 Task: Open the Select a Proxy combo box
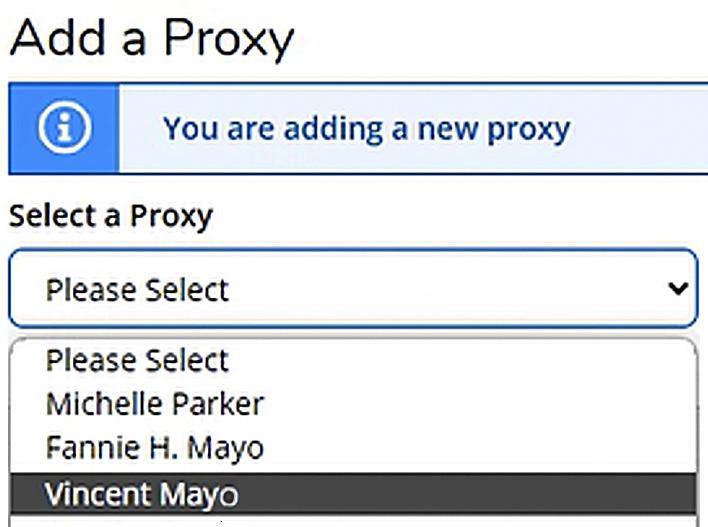click(x=352, y=289)
